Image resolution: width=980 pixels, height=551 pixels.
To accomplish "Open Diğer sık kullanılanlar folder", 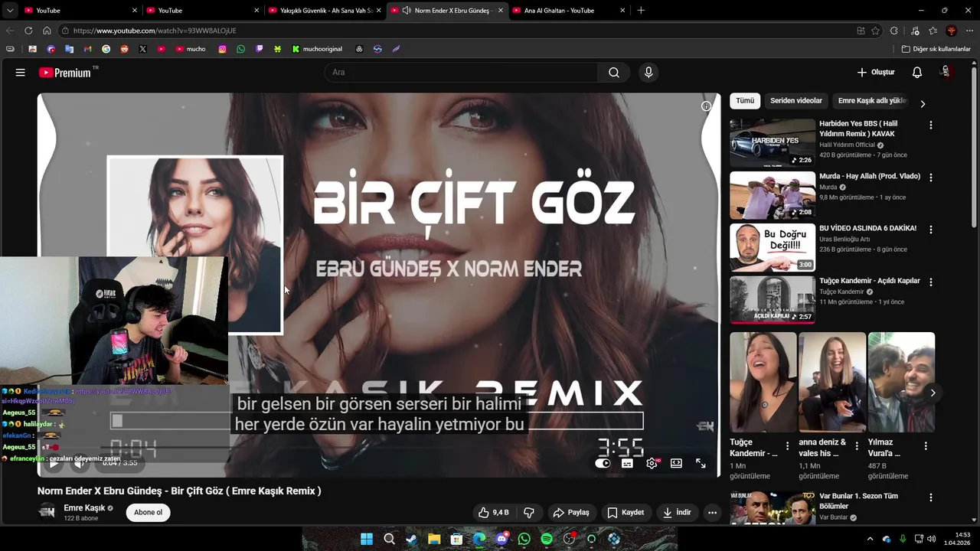I will (936, 49).
